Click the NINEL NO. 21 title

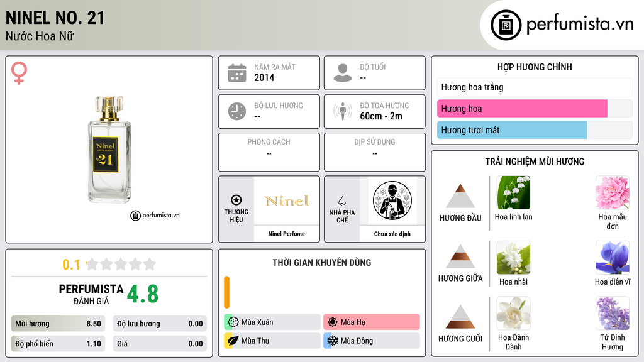[x=55, y=18]
